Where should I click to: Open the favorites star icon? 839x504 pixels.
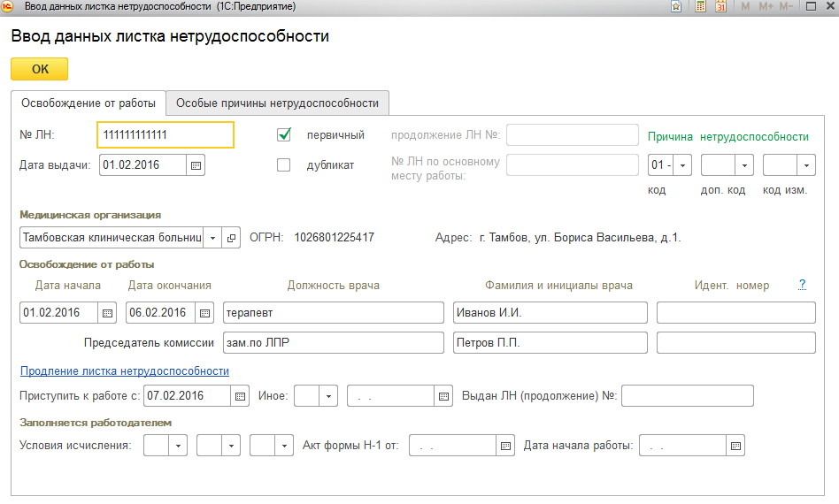[x=676, y=6]
